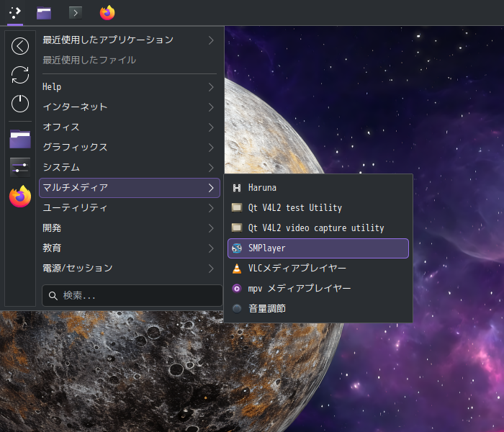504x432 pixels.
Task: Open the オフィス category
Action: (129, 127)
